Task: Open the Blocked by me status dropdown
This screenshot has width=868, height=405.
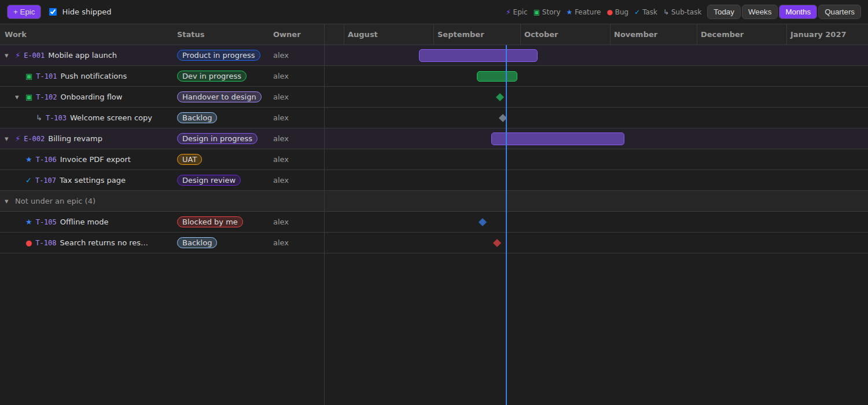Action: [210, 222]
